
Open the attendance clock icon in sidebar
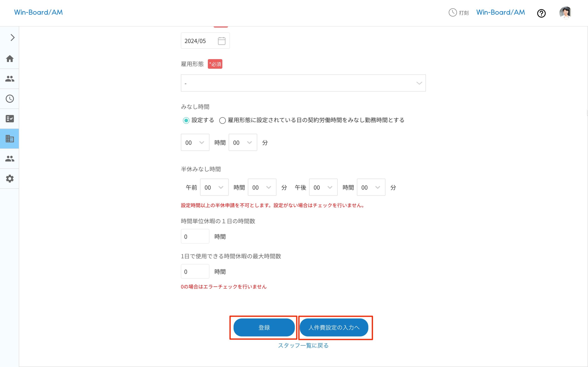(10, 99)
